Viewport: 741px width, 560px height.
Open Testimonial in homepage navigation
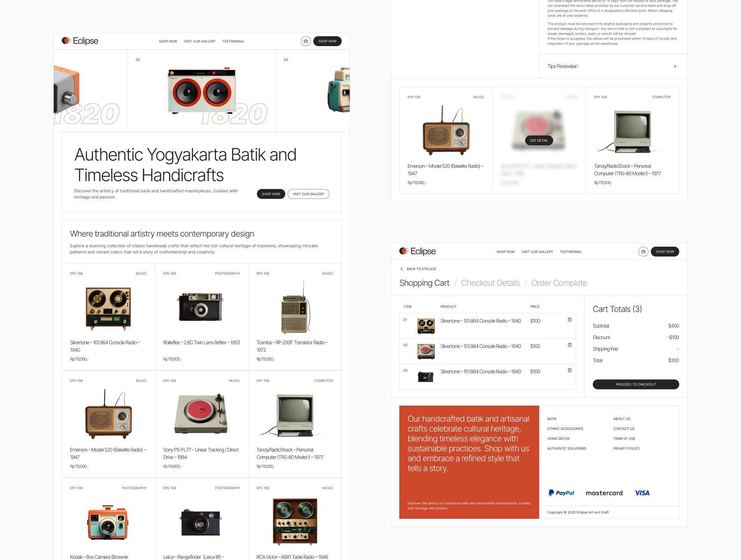click(233, 41)
